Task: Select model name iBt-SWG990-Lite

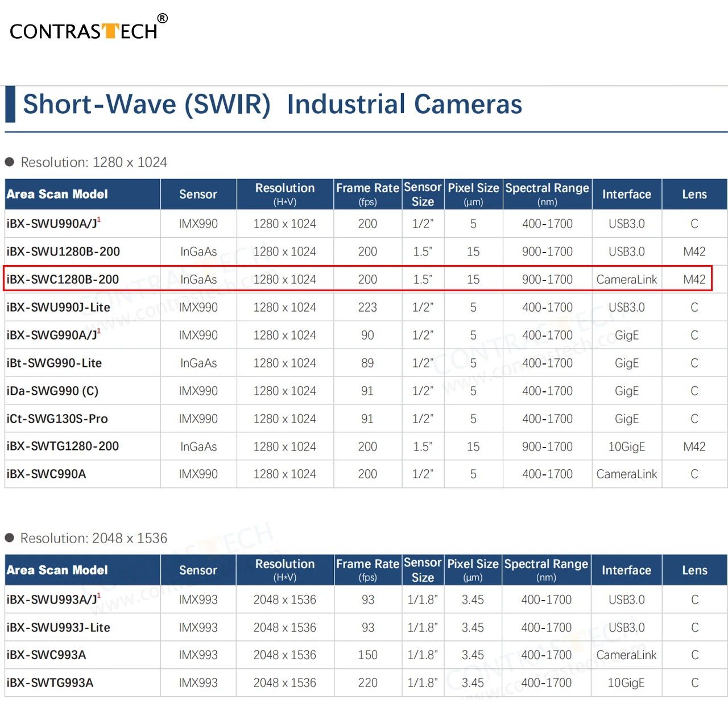Action: click(54, 363)
